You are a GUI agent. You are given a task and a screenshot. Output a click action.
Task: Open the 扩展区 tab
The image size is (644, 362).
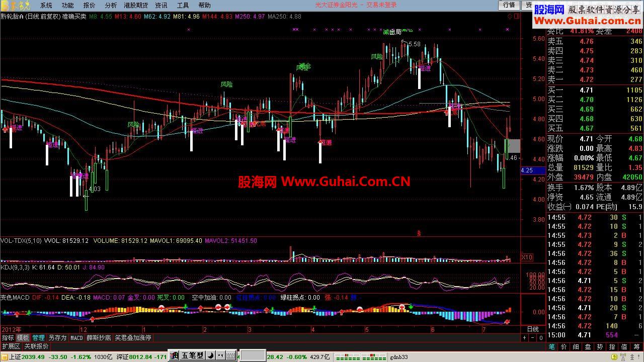tap(11, 346)
